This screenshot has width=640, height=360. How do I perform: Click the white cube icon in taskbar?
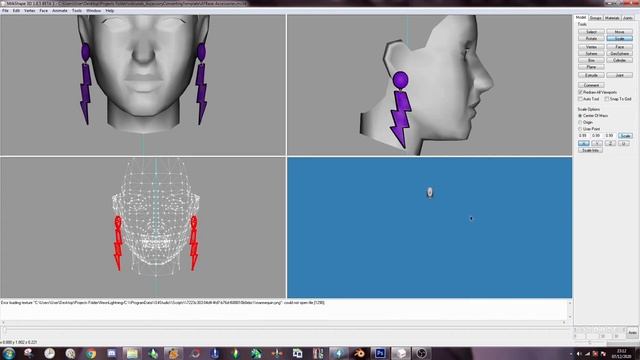point(401,353)
